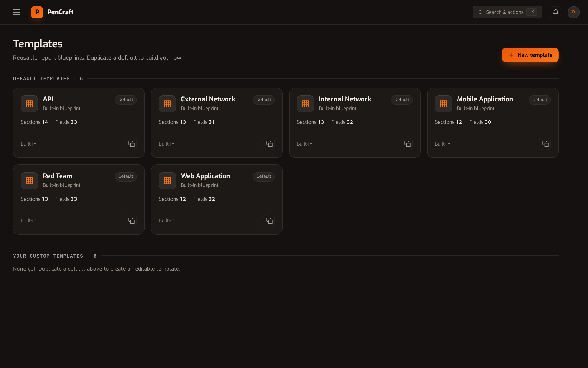588x368 pixels.
Task: Click Fields 33 on Red Team card
Action: tap(66, 199)
